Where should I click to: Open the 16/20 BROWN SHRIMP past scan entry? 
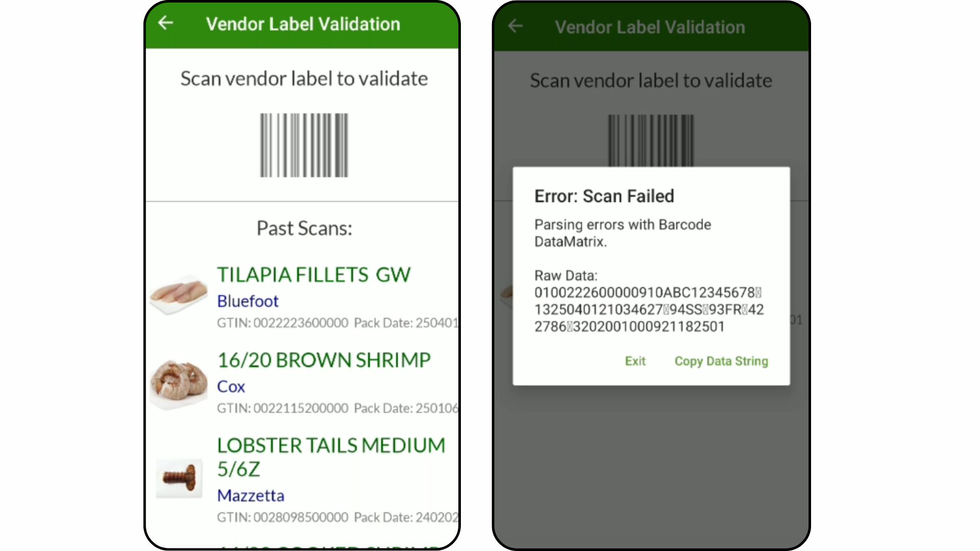click(324, 360)
